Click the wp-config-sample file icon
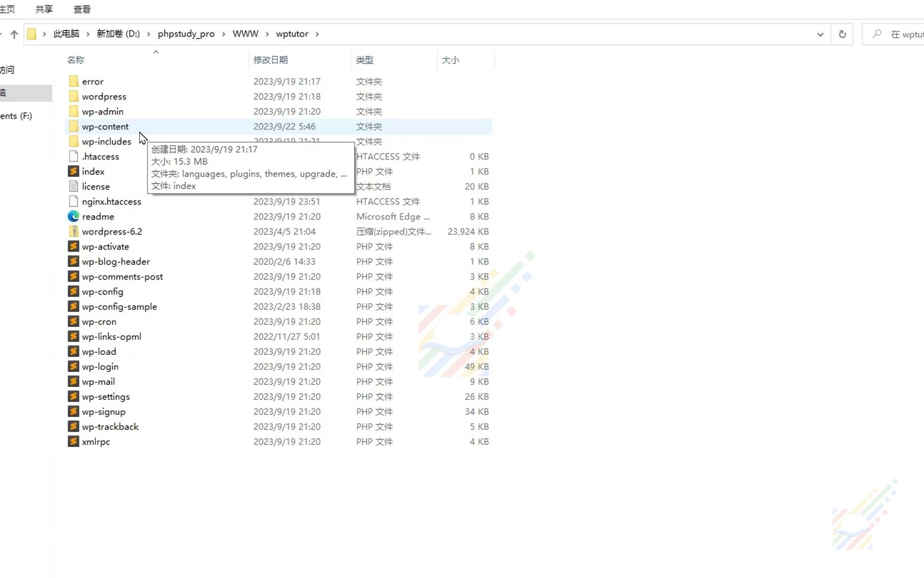The image size is (924, 578). 74,306
